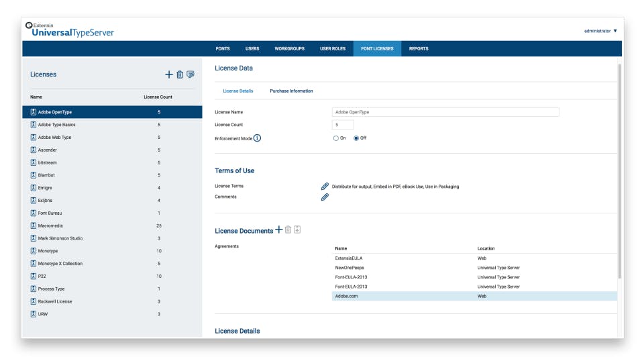Select the Rockwell License row

(112, 301)
